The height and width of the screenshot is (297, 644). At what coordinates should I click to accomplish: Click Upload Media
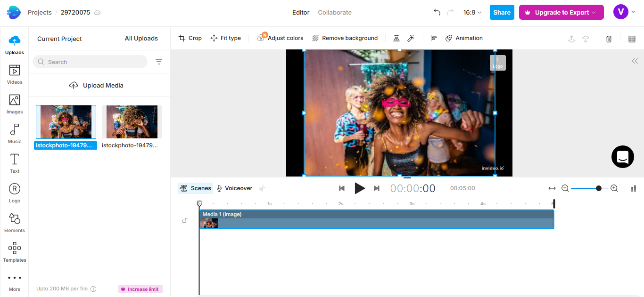[96, 85]
